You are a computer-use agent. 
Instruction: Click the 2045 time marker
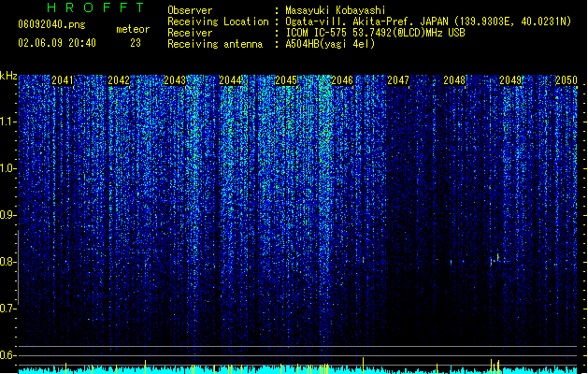286,80
